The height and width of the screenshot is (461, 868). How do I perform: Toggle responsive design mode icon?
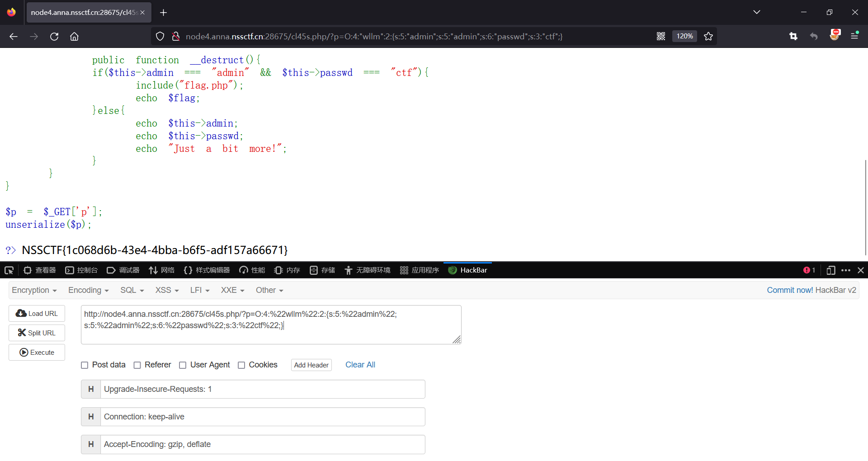tap(830, 270)
